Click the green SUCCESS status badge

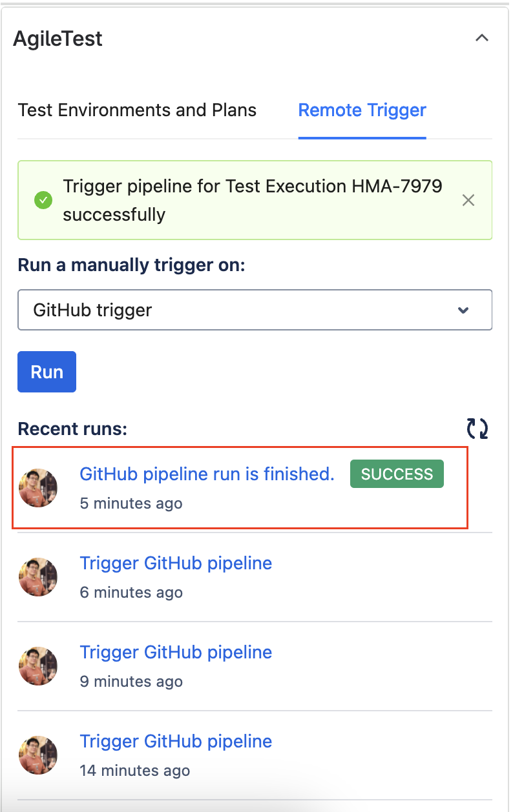[x=397, y=474]
